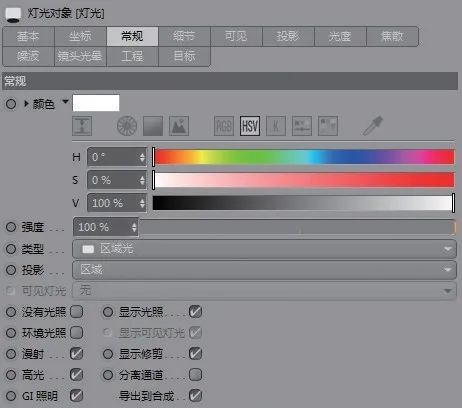
Task: Click the V input field showing 100 %
Action: pyautogui.click(x=117, y=203)
